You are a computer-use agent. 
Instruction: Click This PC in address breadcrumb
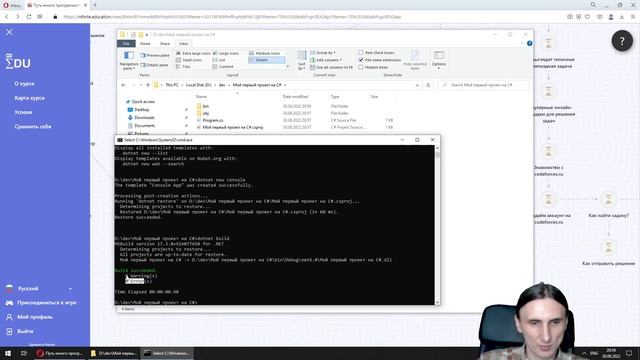172,85
